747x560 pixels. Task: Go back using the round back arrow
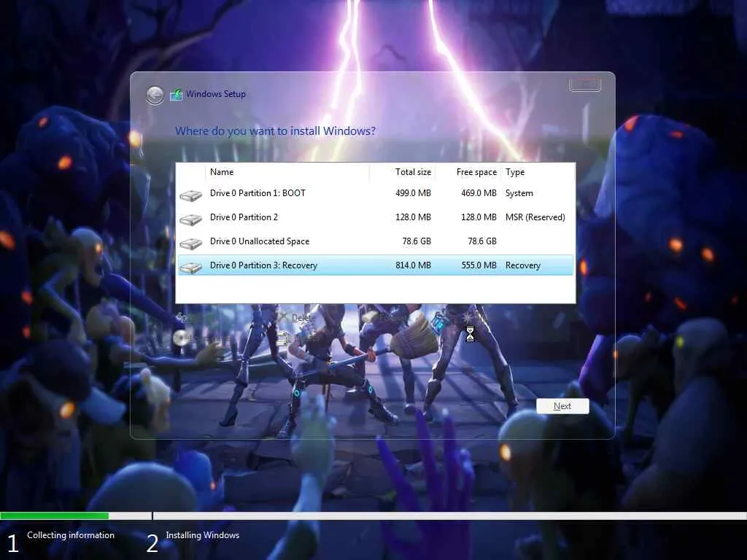point(155,96)
